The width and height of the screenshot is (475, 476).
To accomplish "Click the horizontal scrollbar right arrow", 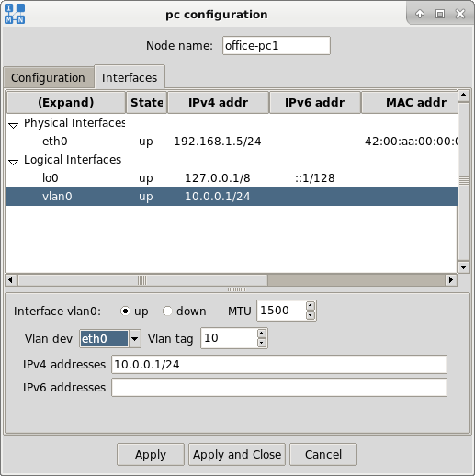I will tap(451, 280).
